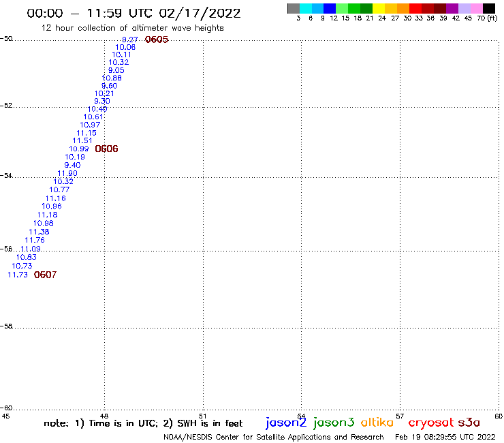This screenshot has width=504, height=443.
Task: Click the '-52' latitude axis label
Action: pyautogui.click(x=6, y=106)
